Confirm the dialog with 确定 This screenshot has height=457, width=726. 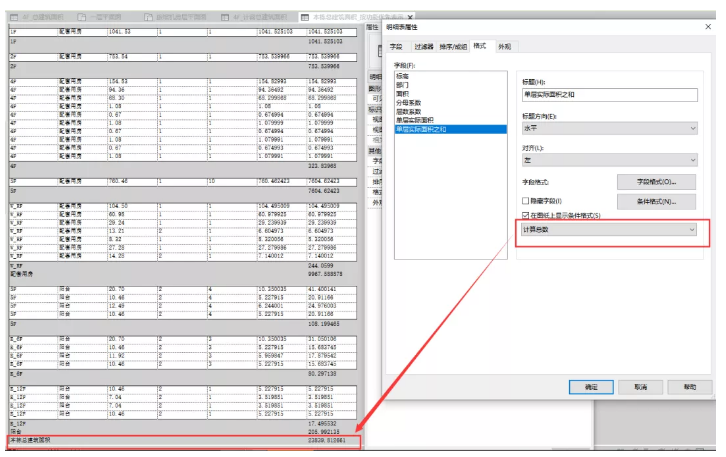tap(591, 387)
